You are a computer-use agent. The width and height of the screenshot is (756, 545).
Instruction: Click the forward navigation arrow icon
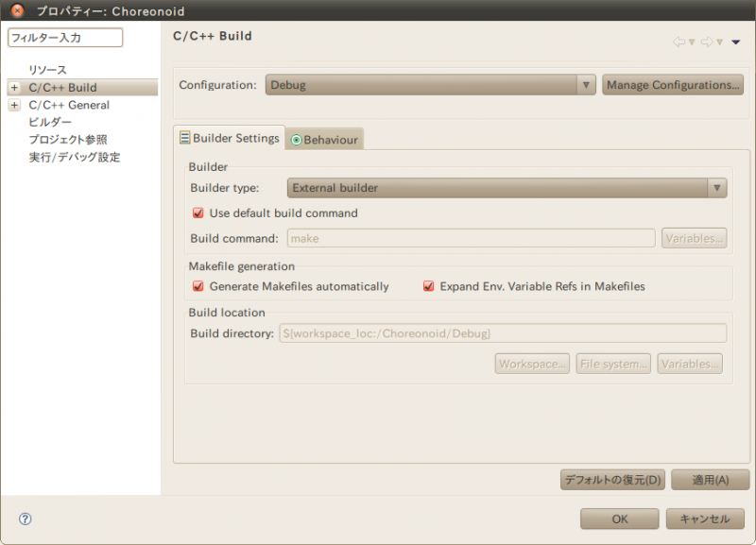coord(705,42)
